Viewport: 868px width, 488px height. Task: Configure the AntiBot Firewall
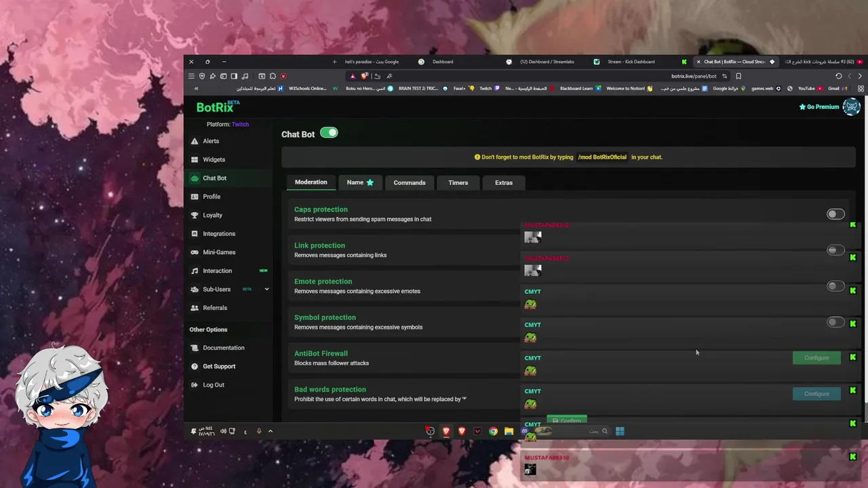(816, 358)
